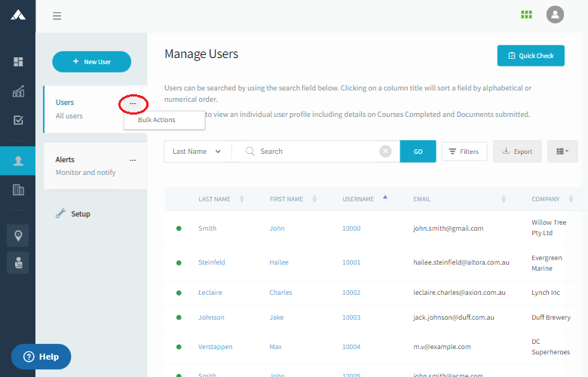
Task: Click the location pin sidebar icon
Action: tap(18, 234)
